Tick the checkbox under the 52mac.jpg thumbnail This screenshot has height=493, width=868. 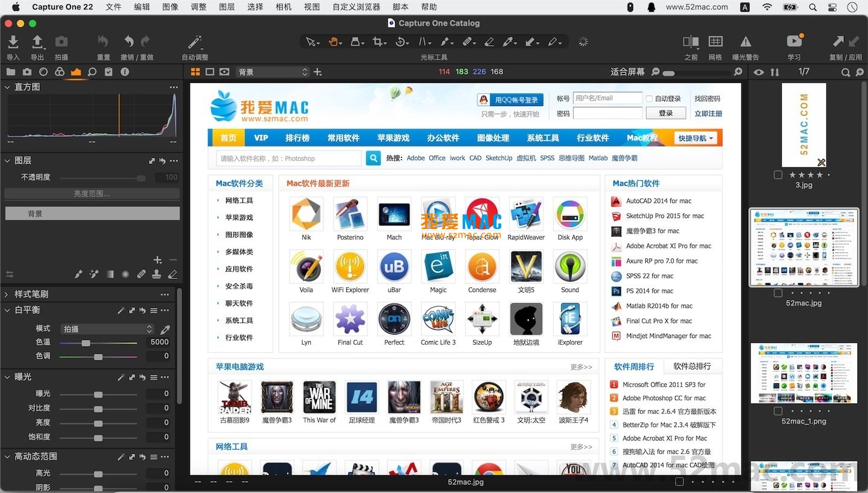pyautogui.click(x=778, y=293)
